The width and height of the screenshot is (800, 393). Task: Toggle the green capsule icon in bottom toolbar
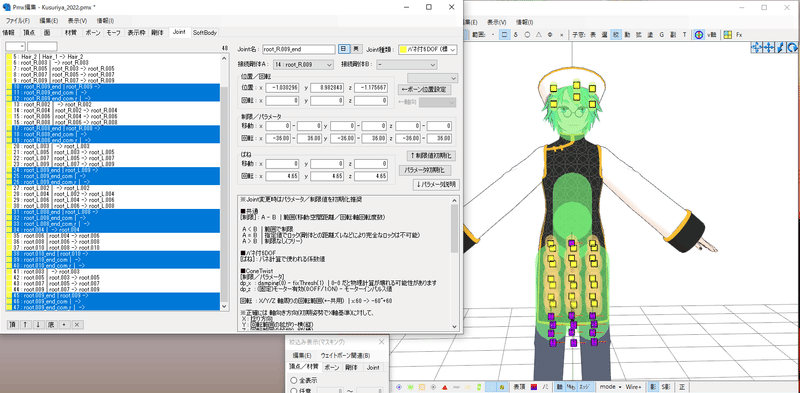coord(479,387)
